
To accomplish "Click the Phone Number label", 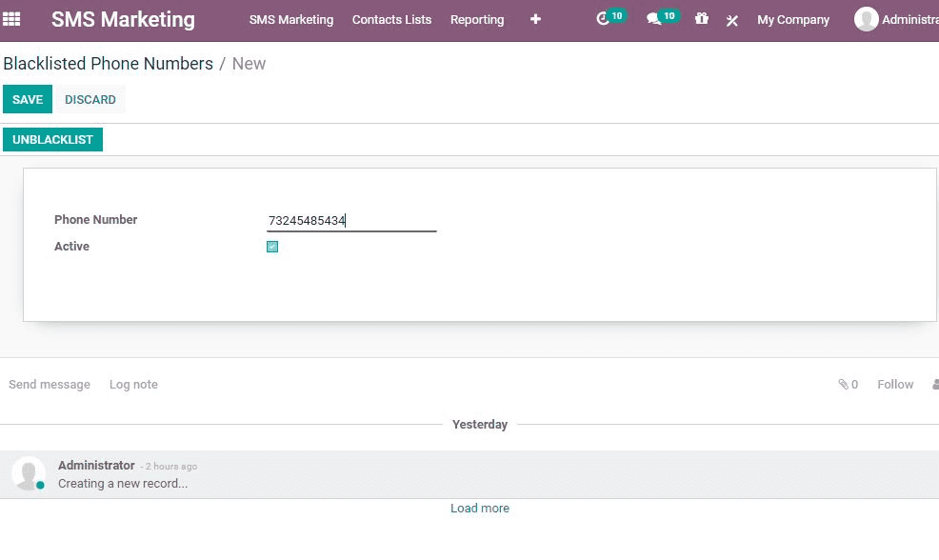I will click(96, 220).
